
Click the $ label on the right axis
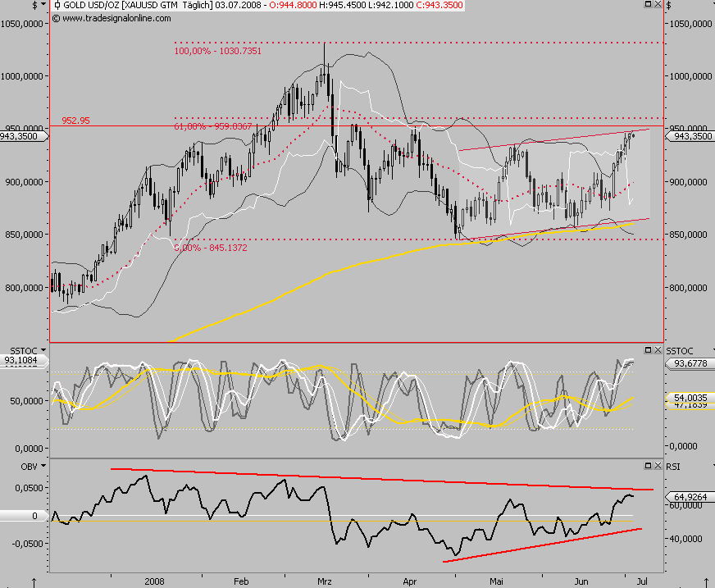669,6
